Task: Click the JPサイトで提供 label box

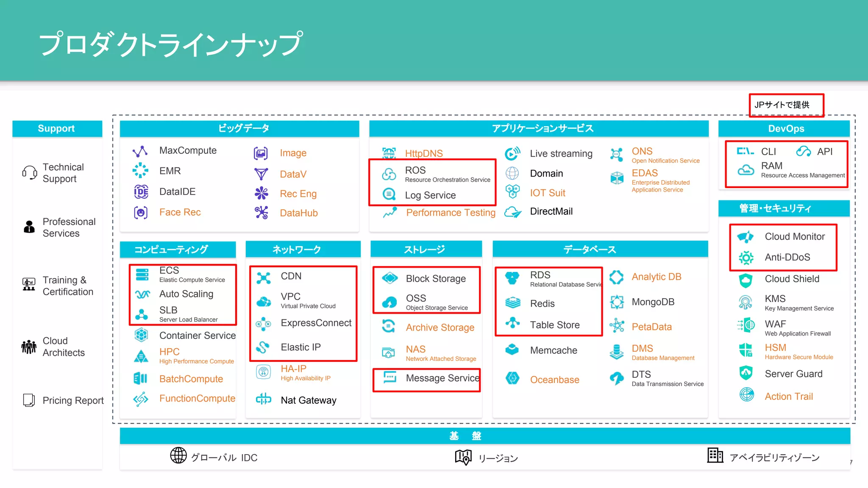Action: [786, 105]
